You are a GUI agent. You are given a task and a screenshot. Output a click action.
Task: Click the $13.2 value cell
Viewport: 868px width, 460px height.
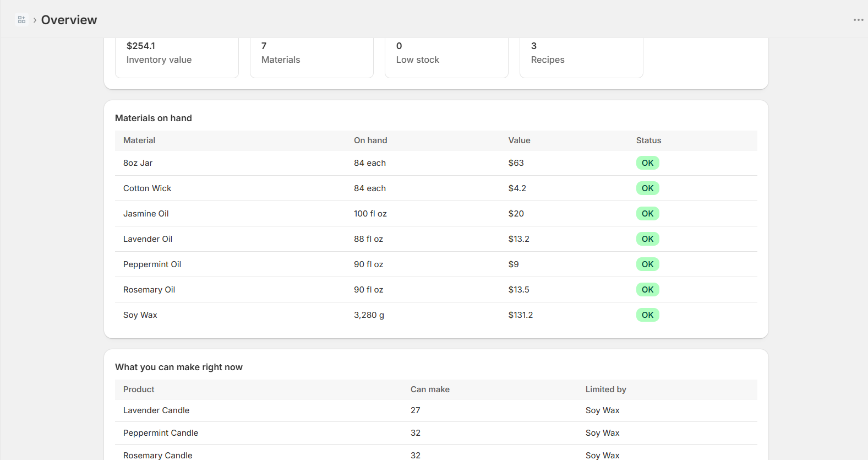[x=518, y=239]
